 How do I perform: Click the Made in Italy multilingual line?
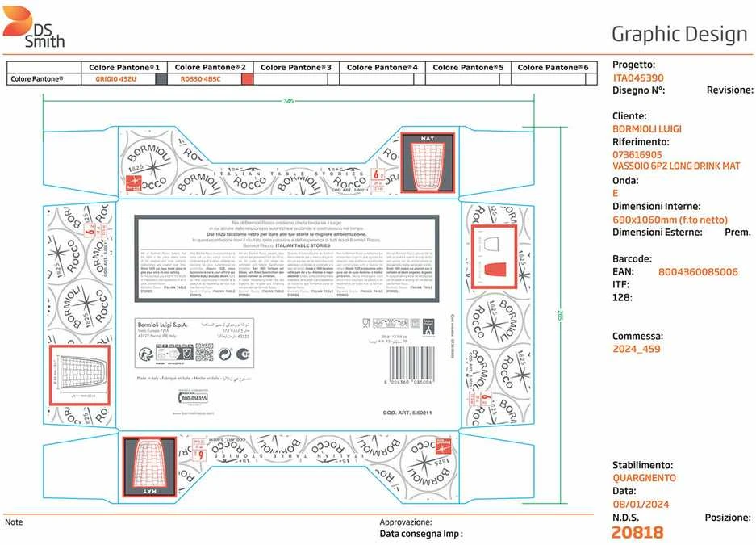(x=194, y=379)
